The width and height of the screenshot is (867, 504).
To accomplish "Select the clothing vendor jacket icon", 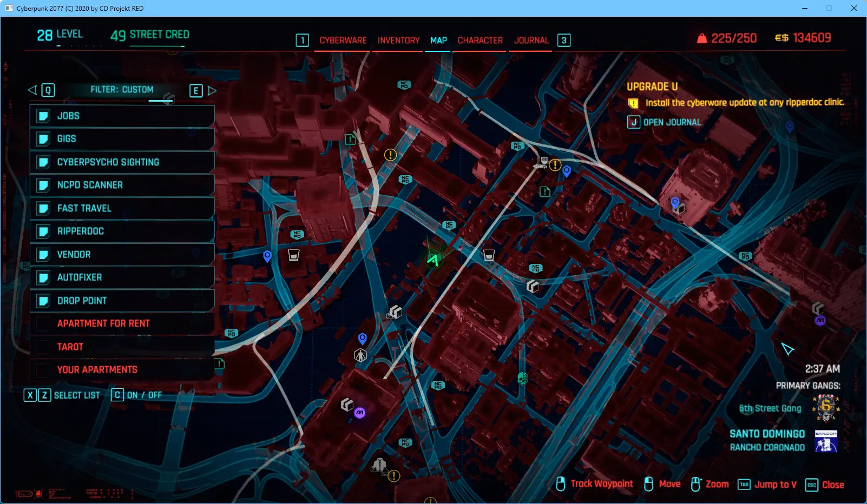I will (x=380, y=465).
